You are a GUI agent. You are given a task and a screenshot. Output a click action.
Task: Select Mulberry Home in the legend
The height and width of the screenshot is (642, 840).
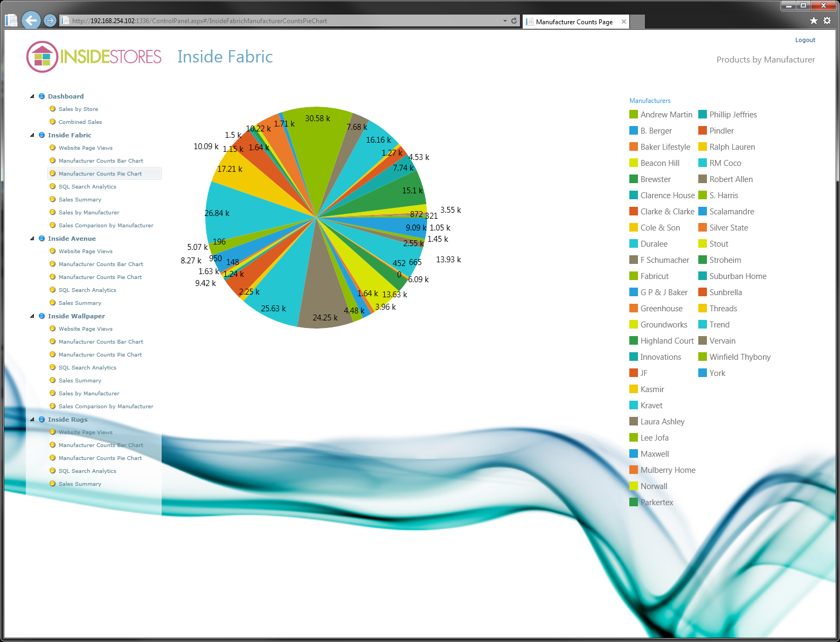(668, 470)
